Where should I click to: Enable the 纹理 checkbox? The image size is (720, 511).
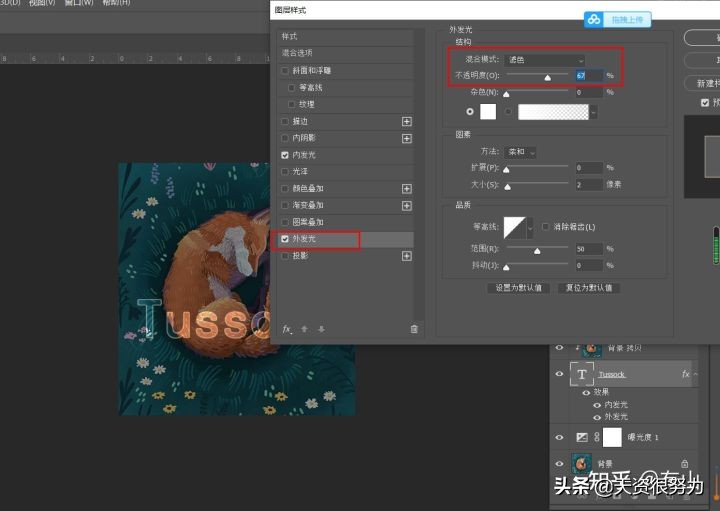coord(291,104)
